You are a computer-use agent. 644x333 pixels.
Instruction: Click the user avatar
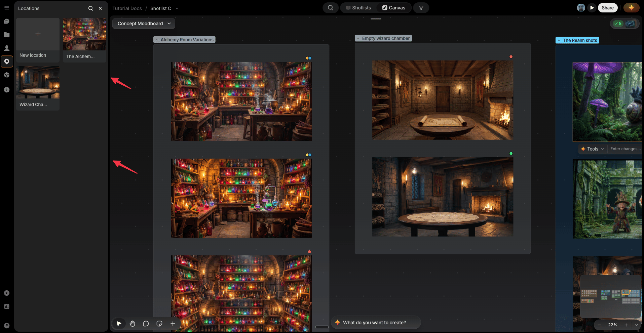pyautogui.click(x=581, y=8)
